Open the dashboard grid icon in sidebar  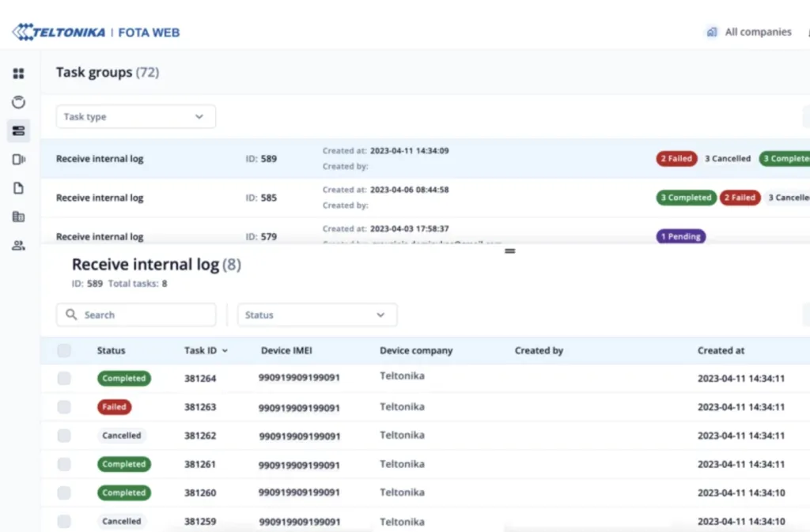coord(18,74)
